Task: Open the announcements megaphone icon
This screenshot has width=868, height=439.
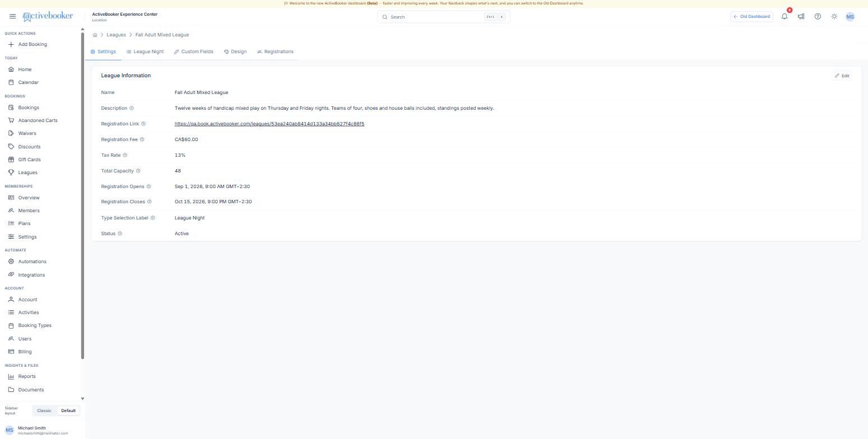Action: [x=801, y=16]
